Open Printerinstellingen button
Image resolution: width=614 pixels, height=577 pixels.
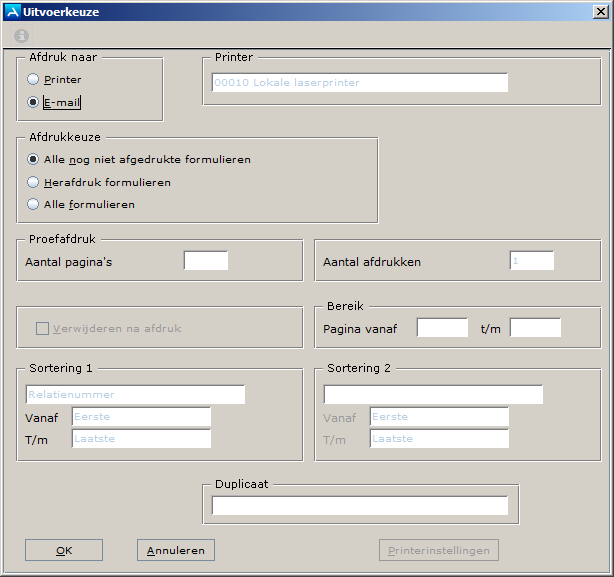click(439, 550)
